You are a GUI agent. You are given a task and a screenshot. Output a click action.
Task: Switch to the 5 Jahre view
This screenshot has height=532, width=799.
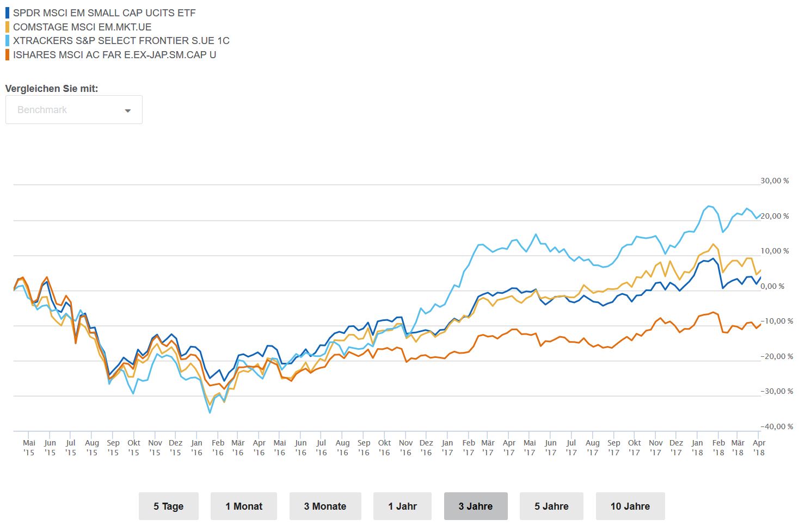tap(551, 506)
